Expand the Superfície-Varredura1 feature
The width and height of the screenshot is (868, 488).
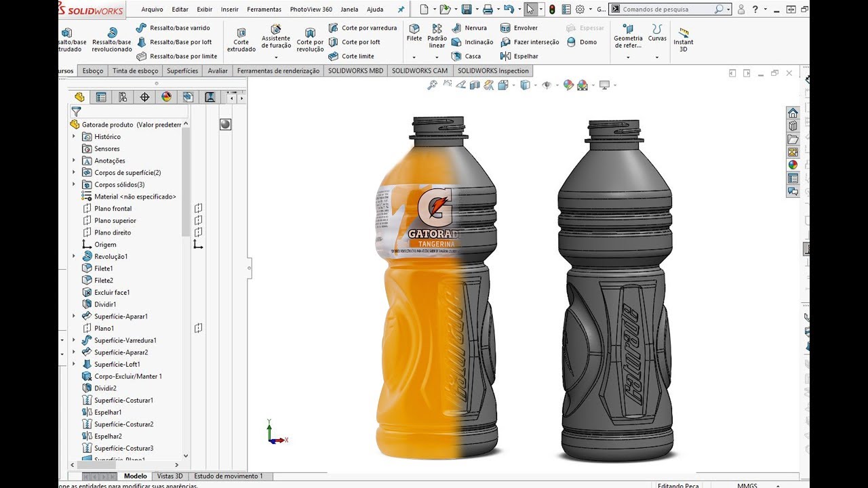click(74, 340)
